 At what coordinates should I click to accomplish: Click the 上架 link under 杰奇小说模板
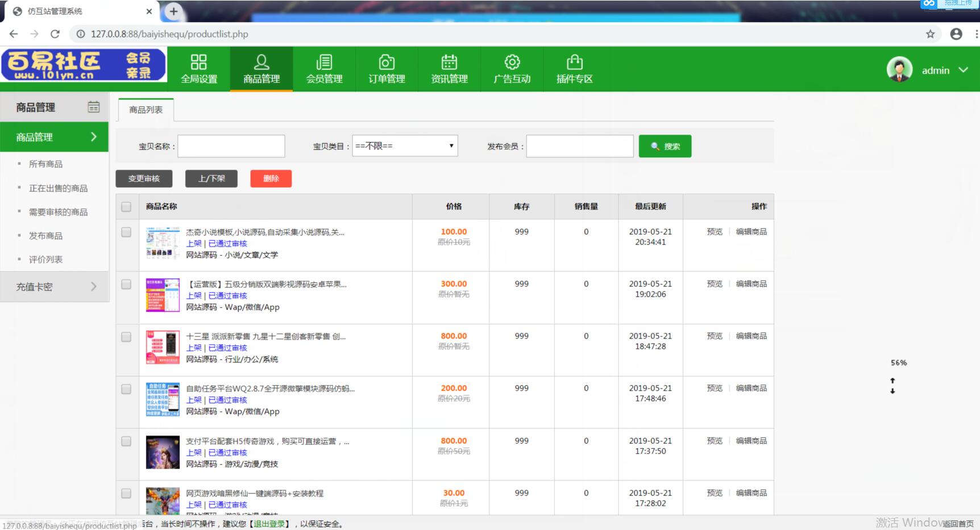click(194, 244)
